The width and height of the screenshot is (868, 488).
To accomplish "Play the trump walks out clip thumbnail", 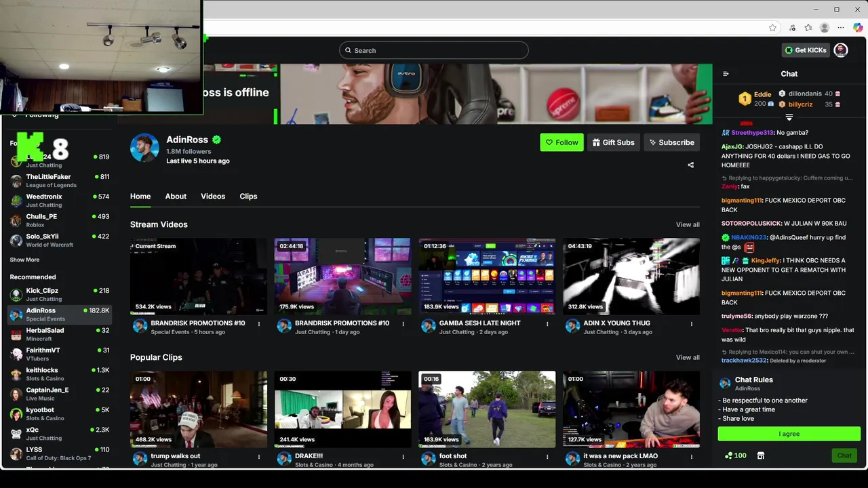I will [199, 409].
